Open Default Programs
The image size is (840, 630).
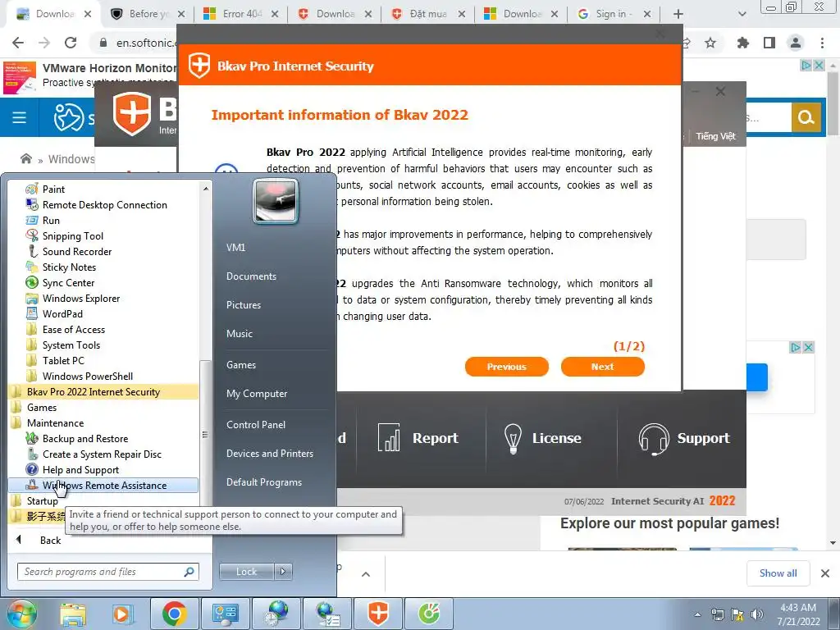point(263,482)
